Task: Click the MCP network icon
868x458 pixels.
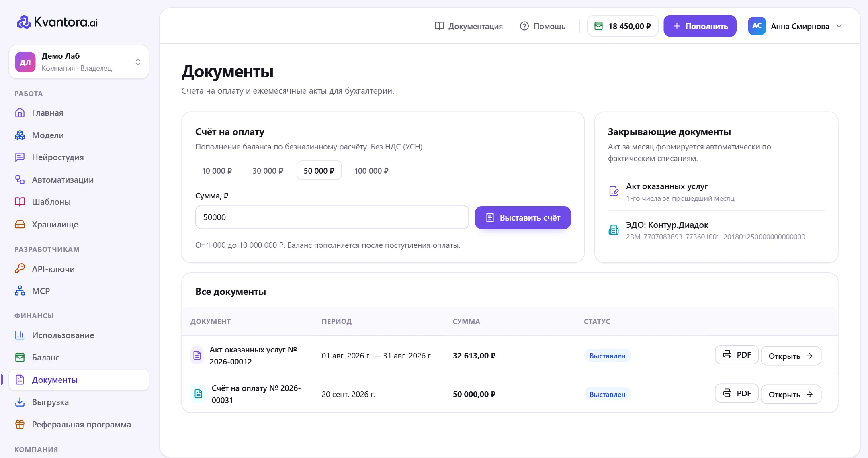Action: click(x=20, y=291)
